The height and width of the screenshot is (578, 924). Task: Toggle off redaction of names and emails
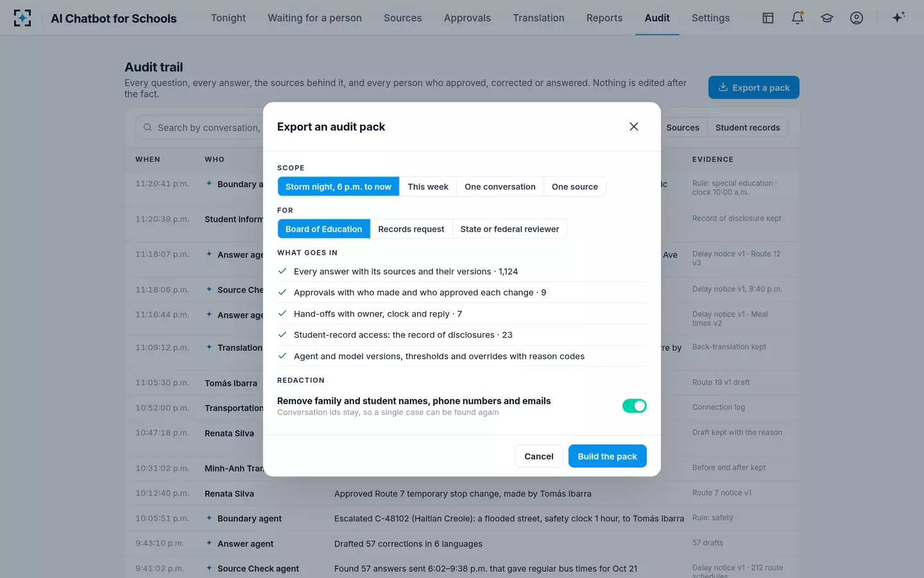tap(635, 406)
